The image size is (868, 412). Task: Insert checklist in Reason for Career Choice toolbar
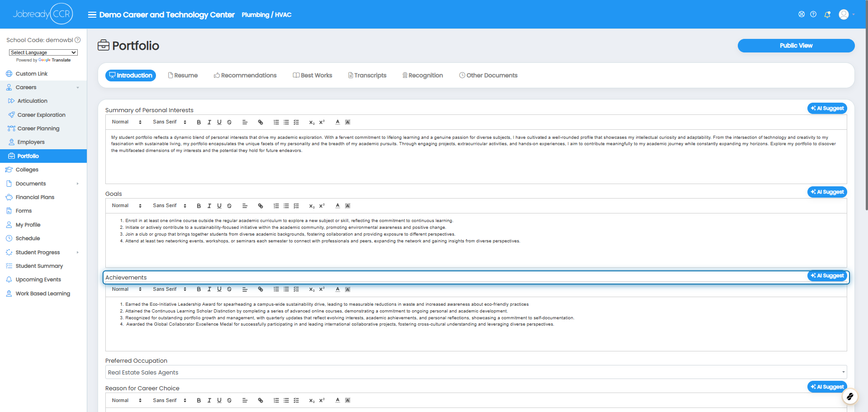coord(296,400)
